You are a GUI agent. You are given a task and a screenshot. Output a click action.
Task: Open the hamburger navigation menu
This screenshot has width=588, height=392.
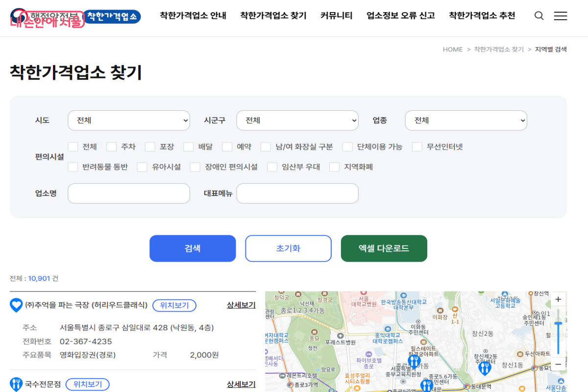(x=561, y=16)
